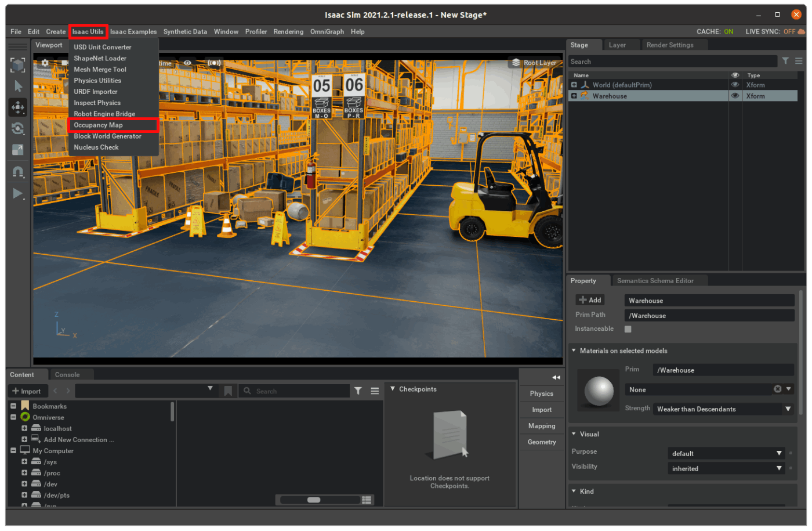Expand World (defaultPrim) in Stage tree
This screenshot has height=531, width=812.
tap(574, 85)
